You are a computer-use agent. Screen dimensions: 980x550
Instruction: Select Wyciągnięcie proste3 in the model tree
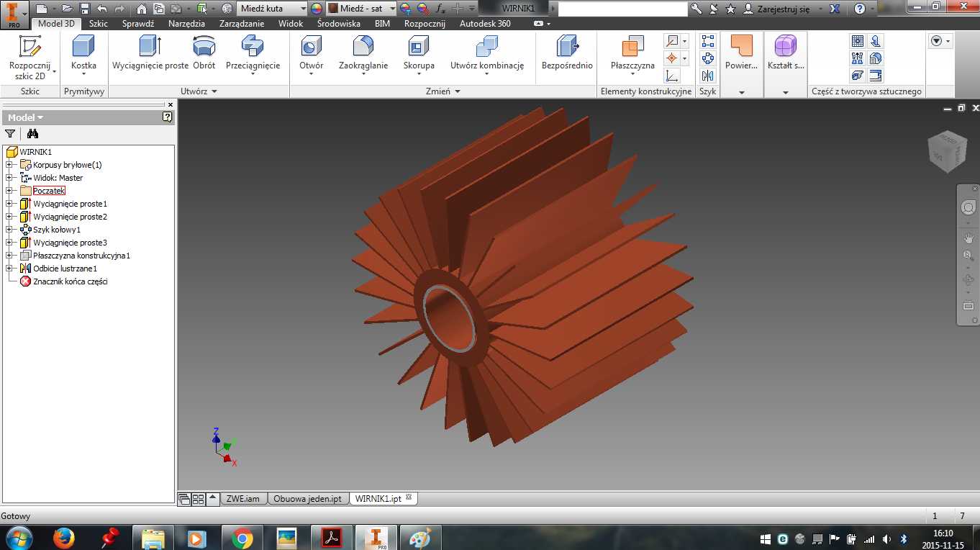[x=70, y=243]
